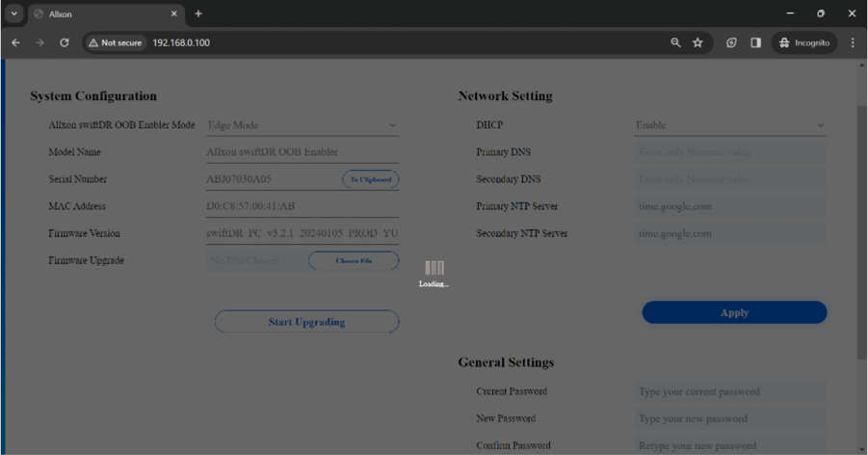Go back with the browser back arrow
The image size is (868, 455).
pyautogui.click(x=15, y=42)
